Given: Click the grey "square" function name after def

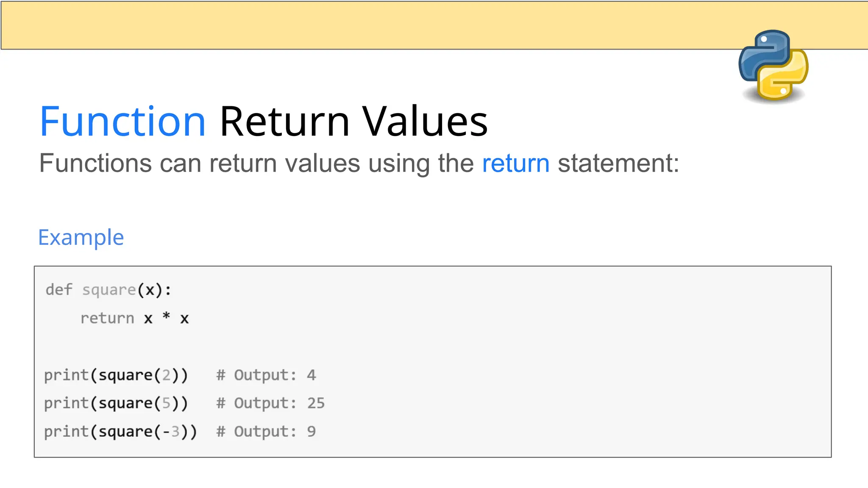Looking at the screenshot, I should [109, 290].
